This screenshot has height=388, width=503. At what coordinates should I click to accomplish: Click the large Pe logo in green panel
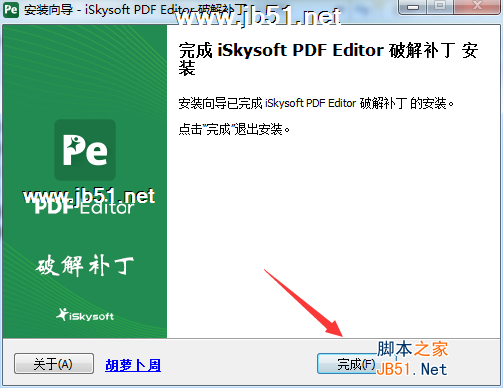click(x=85, y=150)
